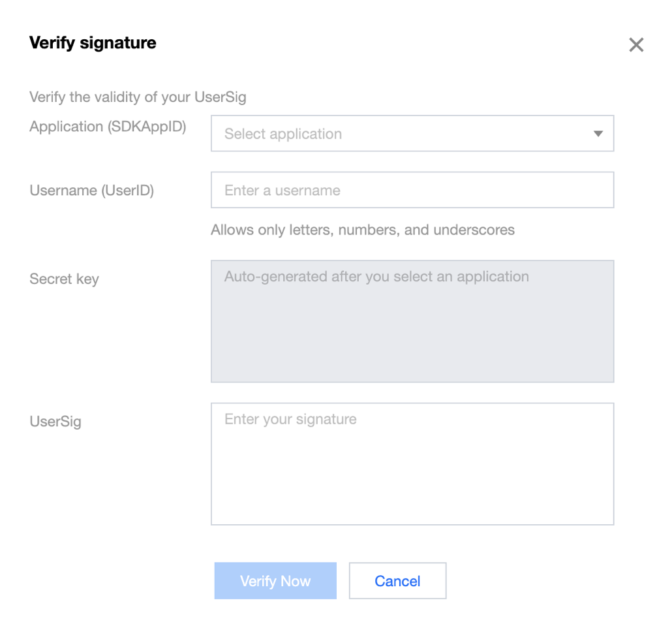
Task: Click the Verify signature dialog title
Action: (x=93, y=43)
